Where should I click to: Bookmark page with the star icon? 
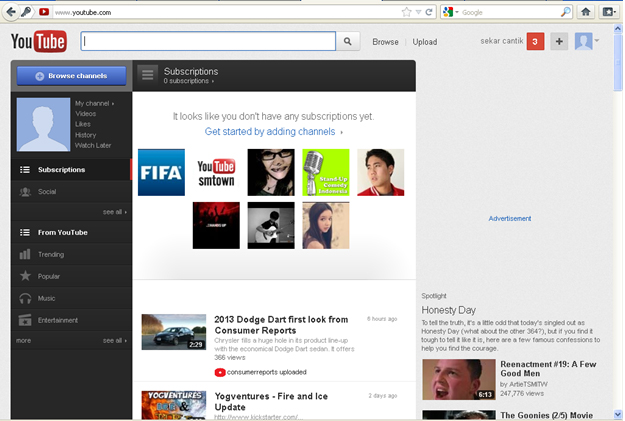(x=406, y=12)
